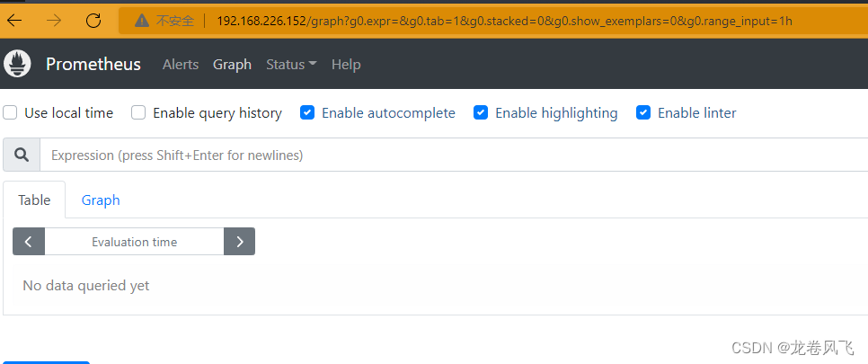Screen dimensions: 868x364
Task: Disable the Enable autocomplete checkbox
Action: click(307, 113)
